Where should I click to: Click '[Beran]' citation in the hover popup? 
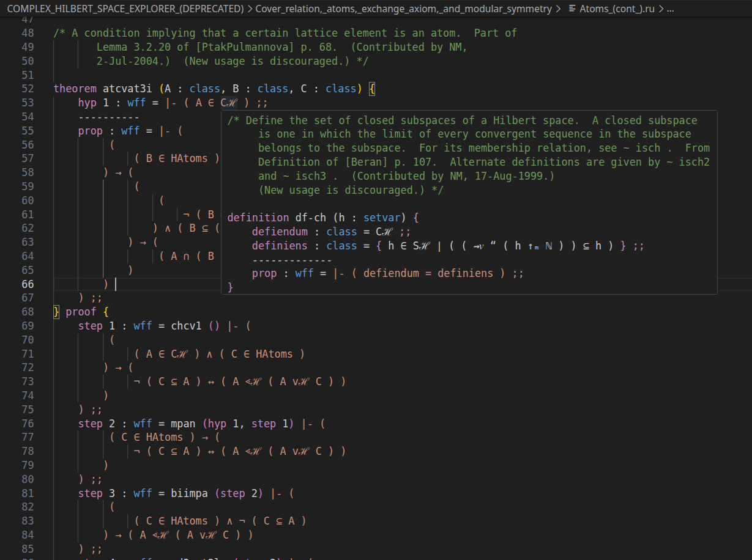click(366, 162)
